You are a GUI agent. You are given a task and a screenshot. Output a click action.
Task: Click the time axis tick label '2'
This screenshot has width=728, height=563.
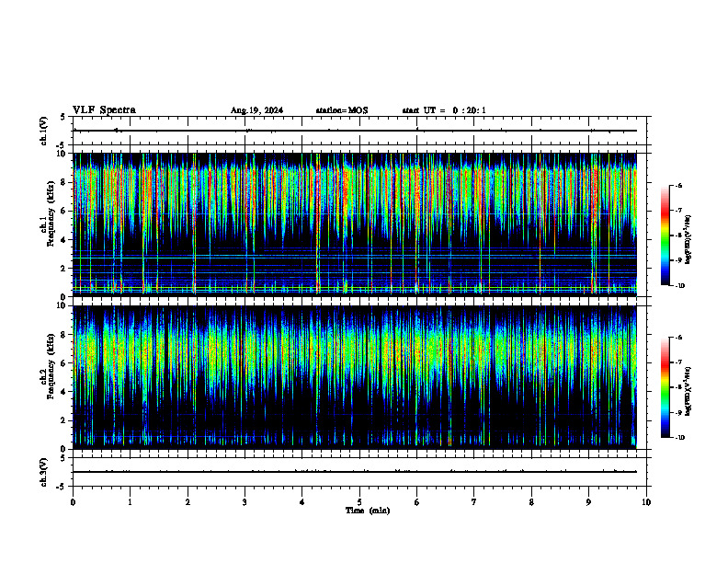point(188,502)
